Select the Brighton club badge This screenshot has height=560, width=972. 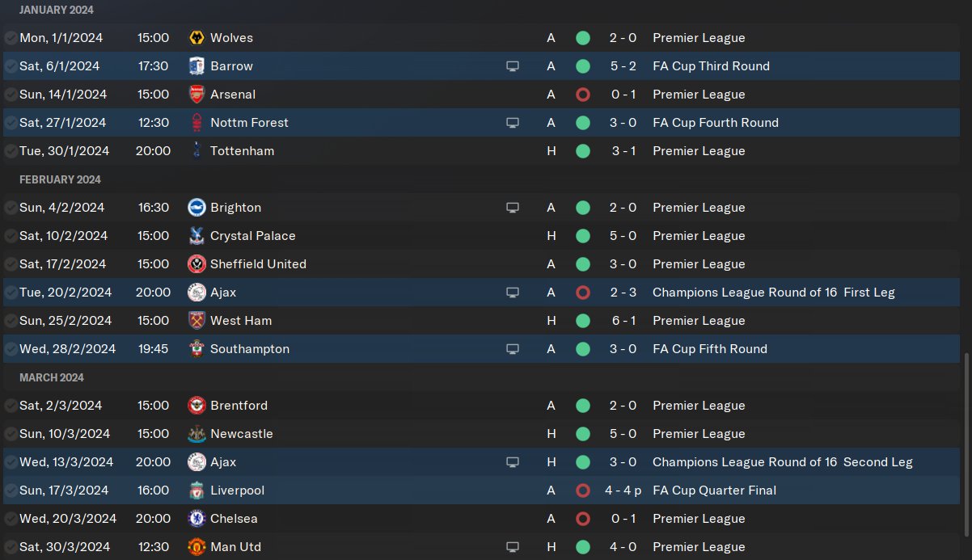(x=196, y=208)
